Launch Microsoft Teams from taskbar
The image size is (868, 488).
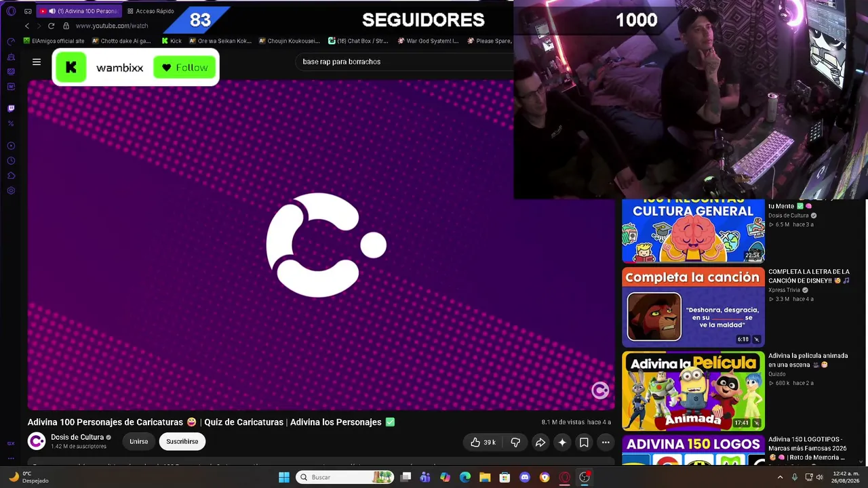(x=425, y=477)
